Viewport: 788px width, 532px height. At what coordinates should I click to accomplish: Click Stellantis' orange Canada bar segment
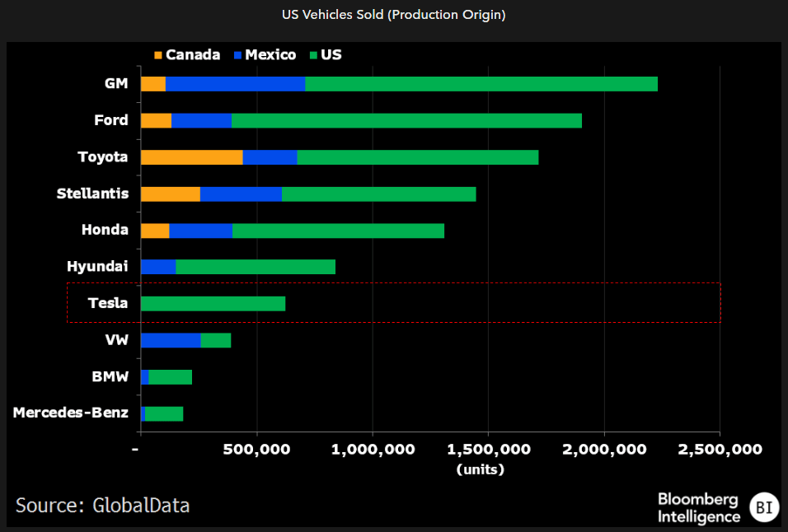[171, 194]
